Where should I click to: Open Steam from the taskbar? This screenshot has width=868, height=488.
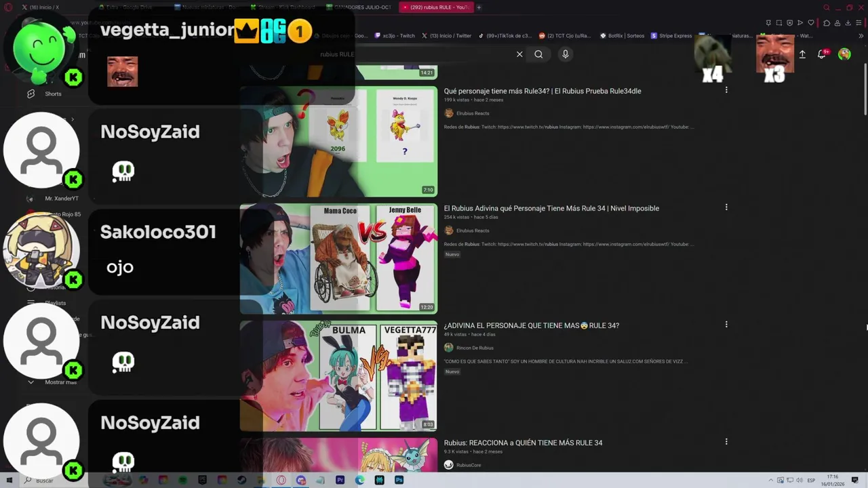tap(241, 480)
